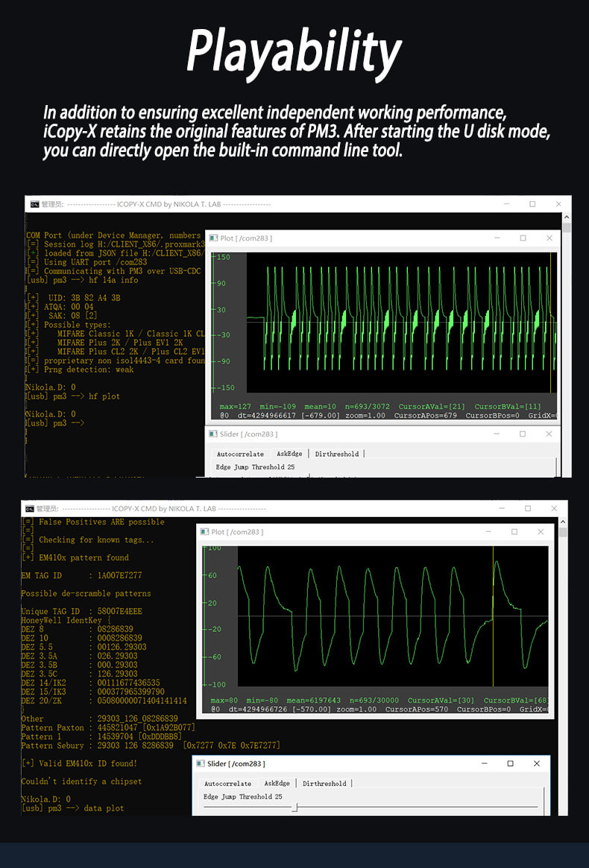Click the 'ATQA: 00 04' line
This screenshot has width=589, height=868.
click(x=60, y=307)
